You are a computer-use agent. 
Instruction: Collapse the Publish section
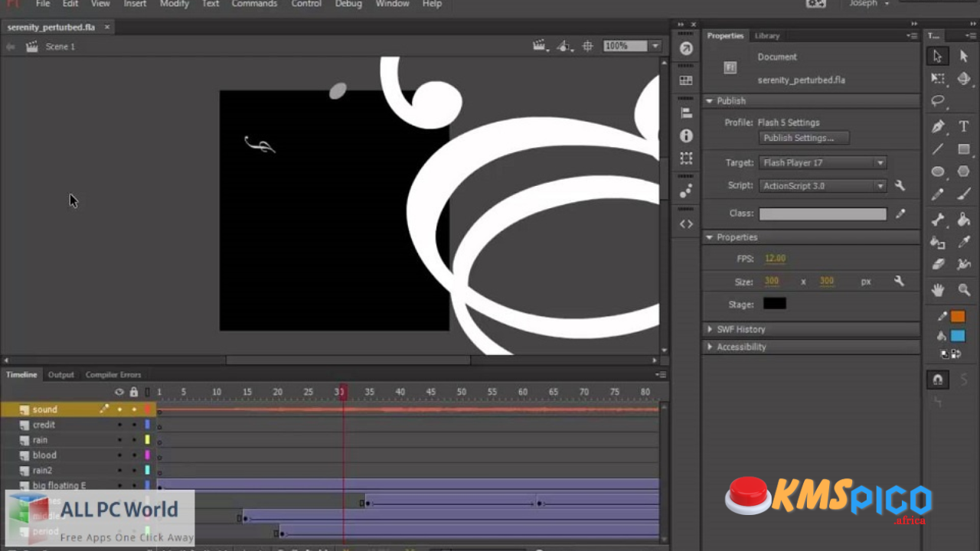(x=710, y=101)
